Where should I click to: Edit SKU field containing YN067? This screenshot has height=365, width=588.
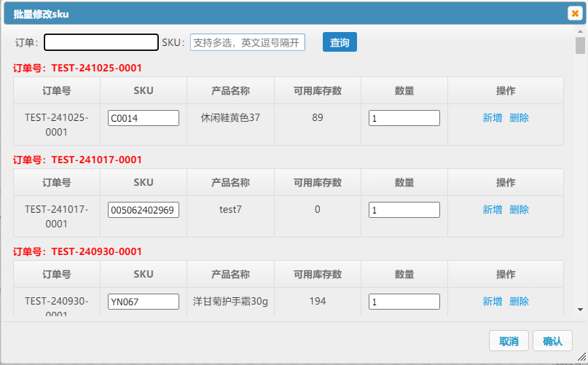144,302
